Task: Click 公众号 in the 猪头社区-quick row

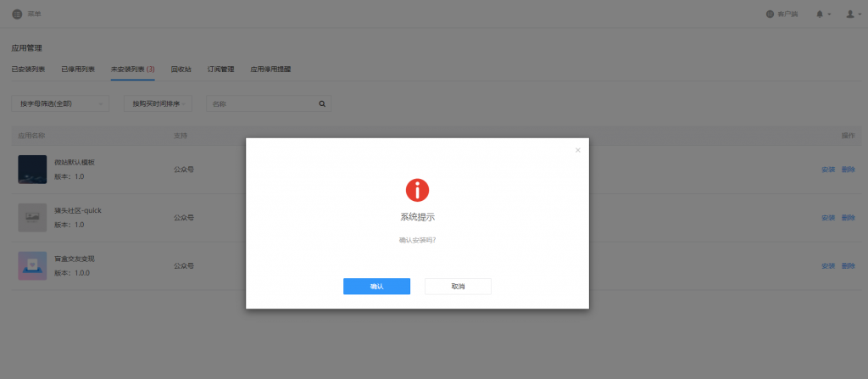Action: 184,218
